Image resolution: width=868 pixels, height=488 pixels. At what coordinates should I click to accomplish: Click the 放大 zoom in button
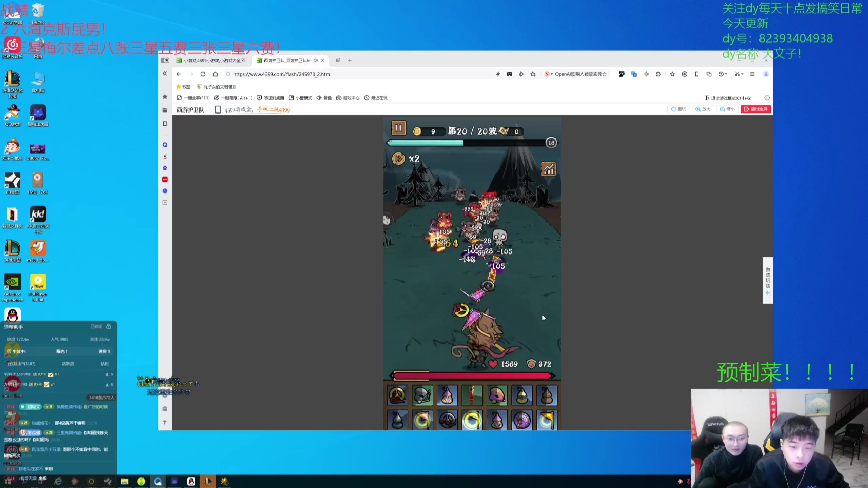pyautogui.click(x=703, y=109)
